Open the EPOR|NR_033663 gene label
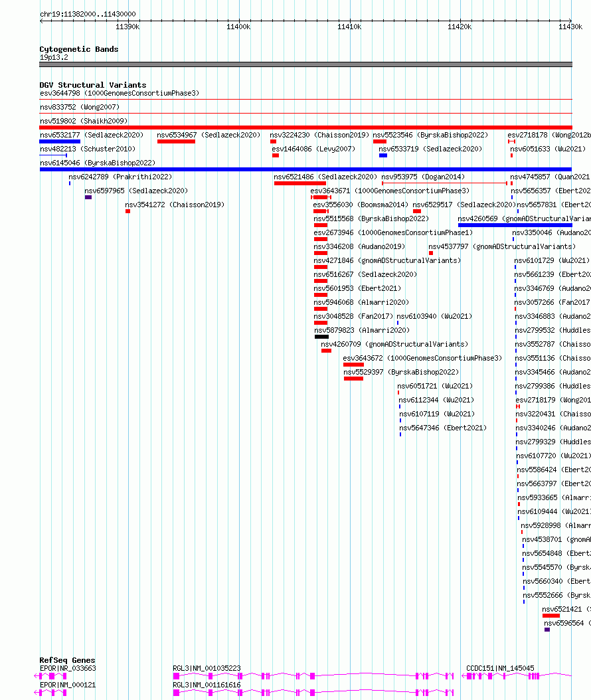Viewport: 591px width, 700px height. (68, 668)
